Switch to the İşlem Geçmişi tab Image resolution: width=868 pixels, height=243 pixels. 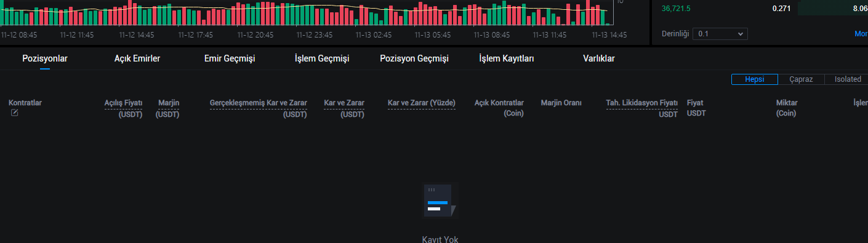322,58
